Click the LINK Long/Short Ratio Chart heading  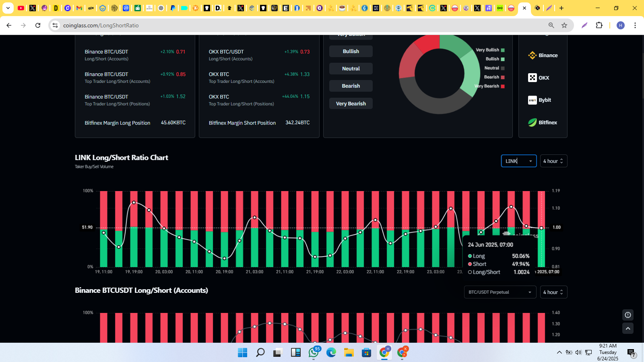122,158
